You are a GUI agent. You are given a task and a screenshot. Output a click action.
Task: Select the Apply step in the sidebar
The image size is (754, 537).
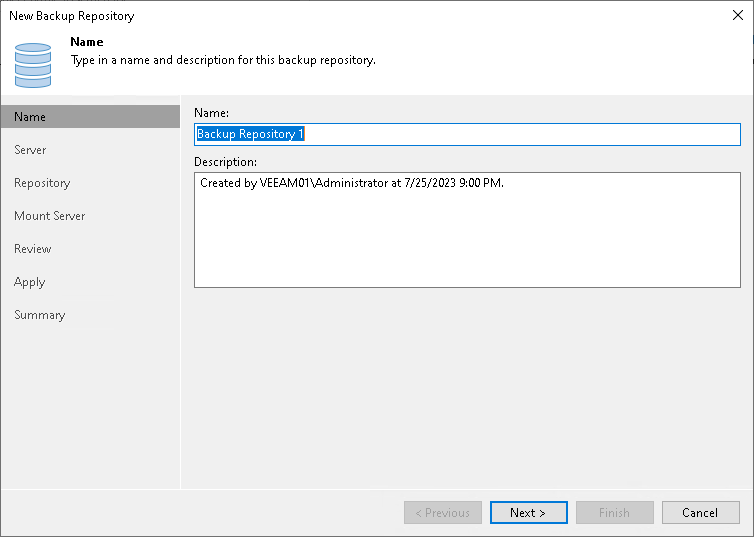[30, 282]
